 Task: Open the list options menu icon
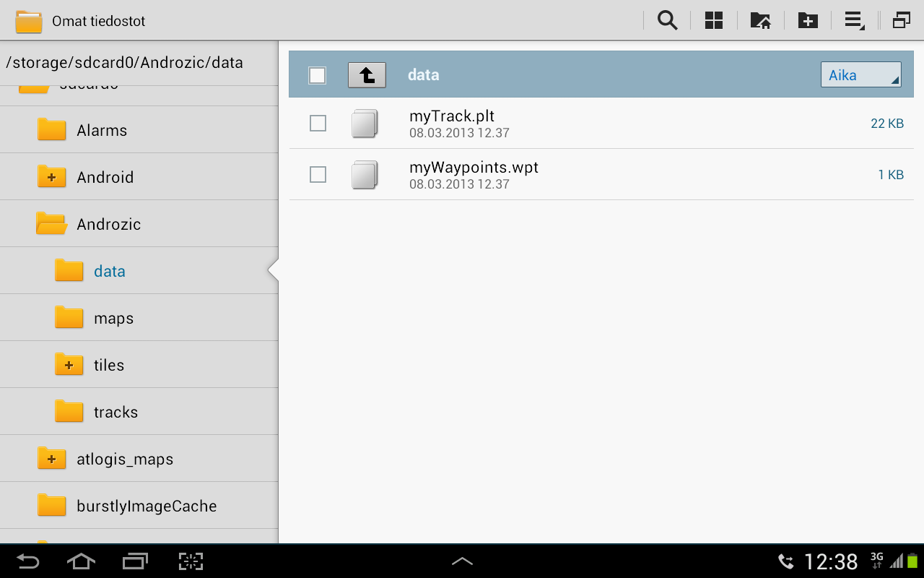click(x=855, y=20)
